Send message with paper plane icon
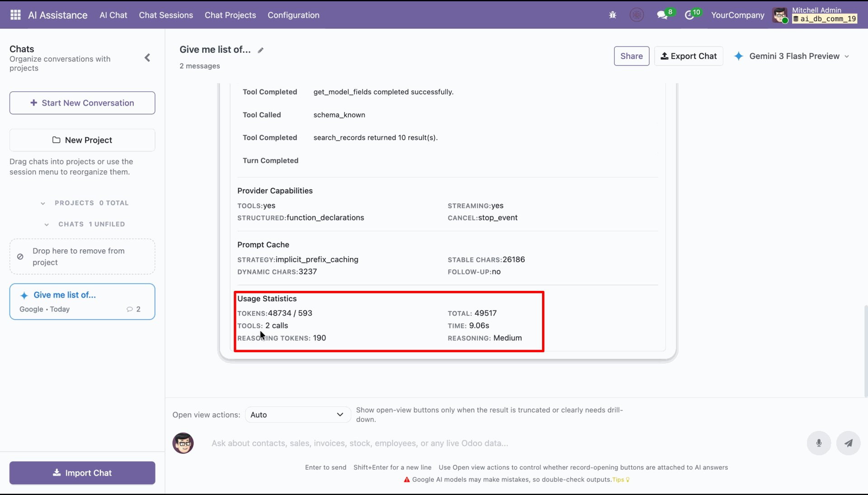 tap(848, 443)
